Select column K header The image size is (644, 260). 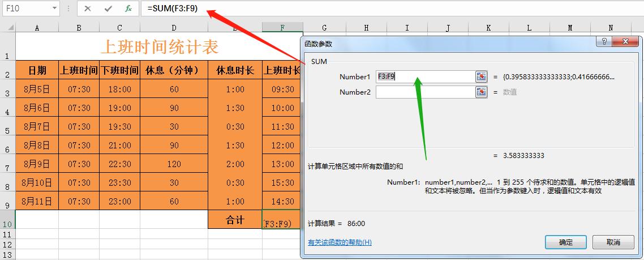pyautogui.click(x=488, y=28)
